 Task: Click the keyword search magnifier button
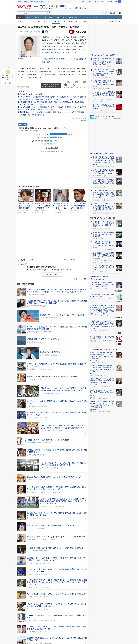click(49, 13)
